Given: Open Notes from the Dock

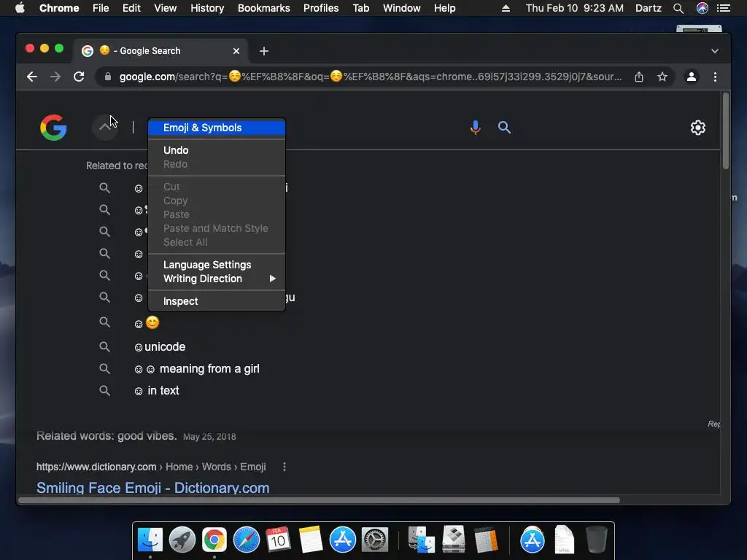Looking at the screenshot, I should click(x=311, y=540).
